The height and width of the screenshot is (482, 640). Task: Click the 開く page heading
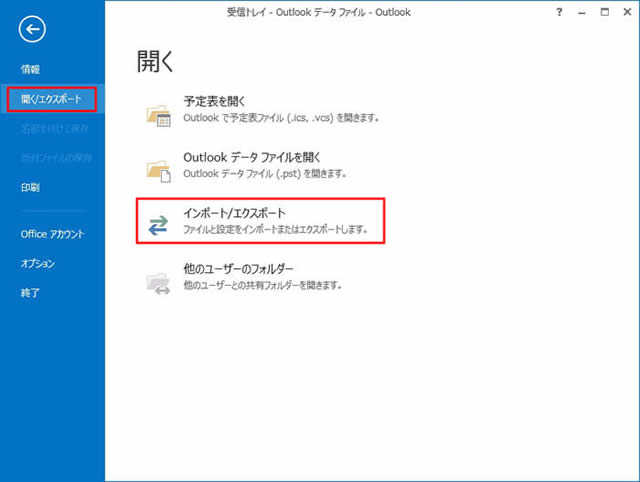[155, 62]
